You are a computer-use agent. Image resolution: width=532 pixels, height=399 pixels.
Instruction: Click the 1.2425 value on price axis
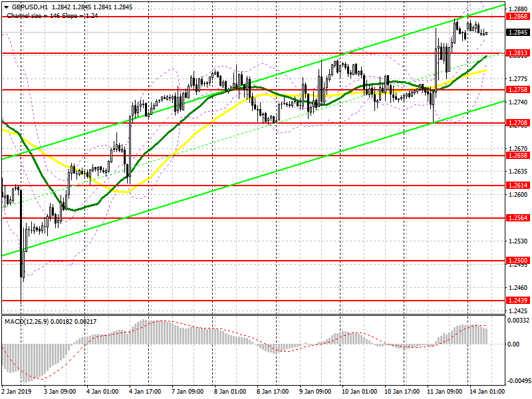(x=518, y=311)
